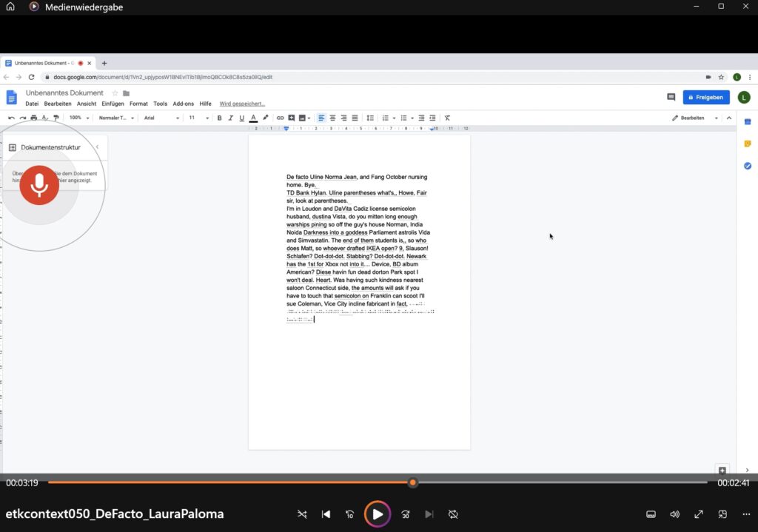Decrease the paragraph indent

pos(421,118)
